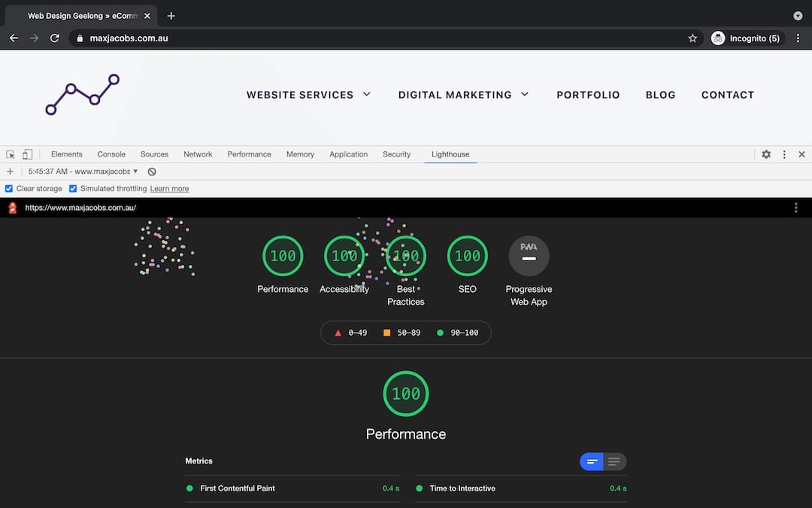
Task: Open the Digital Marketing menu
Action: click(x=455, y=95)
